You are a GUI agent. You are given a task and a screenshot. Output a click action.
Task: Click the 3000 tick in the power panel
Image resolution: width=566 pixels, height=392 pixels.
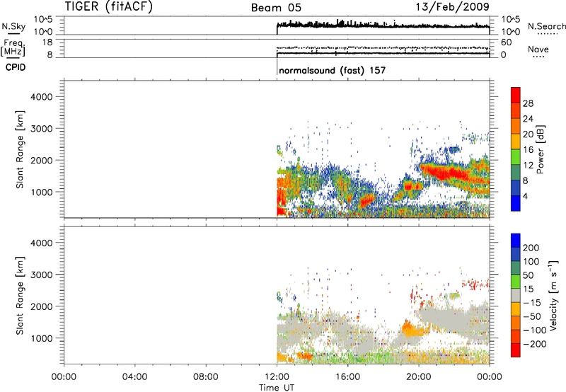(x=42, y=129)
